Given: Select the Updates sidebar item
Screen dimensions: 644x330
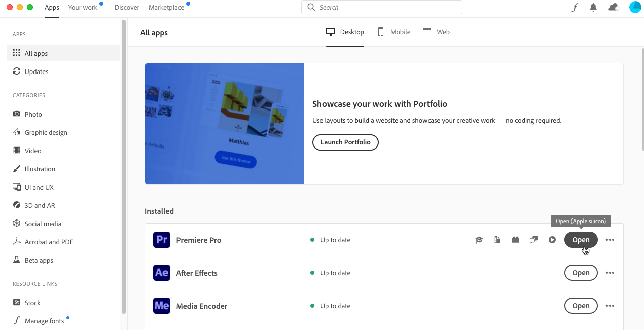Looking at the screenshot, I should point(37,72).
